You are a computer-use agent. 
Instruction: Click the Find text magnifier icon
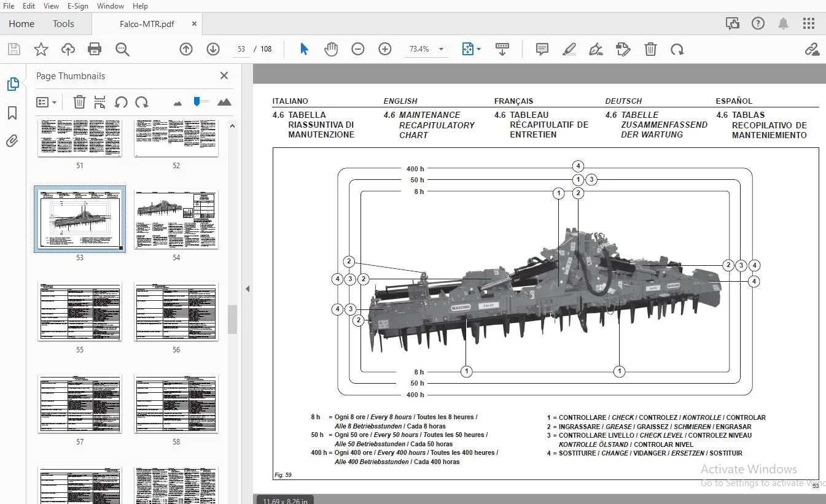point(122,49)
